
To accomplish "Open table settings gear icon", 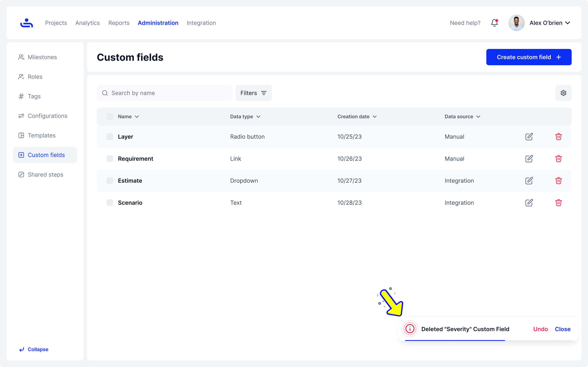I will pos(563,93).
